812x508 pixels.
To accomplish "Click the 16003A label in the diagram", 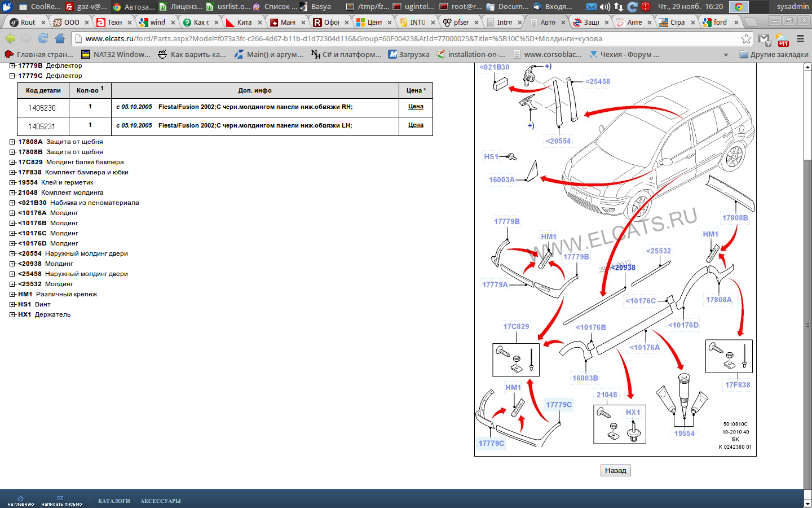I will pos(501,180).
